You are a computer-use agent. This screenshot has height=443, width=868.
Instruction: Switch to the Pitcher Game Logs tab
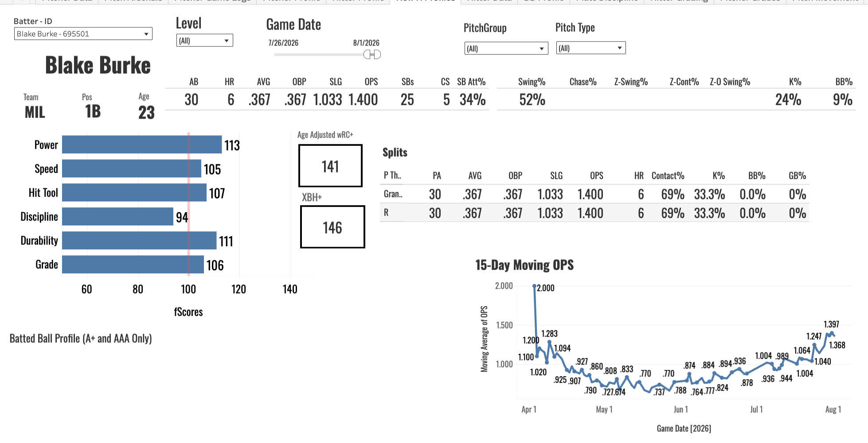click(x=212, y=1)
